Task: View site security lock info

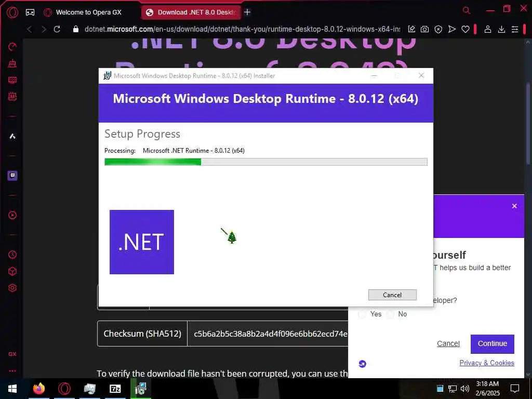Action: click(76, 29)
